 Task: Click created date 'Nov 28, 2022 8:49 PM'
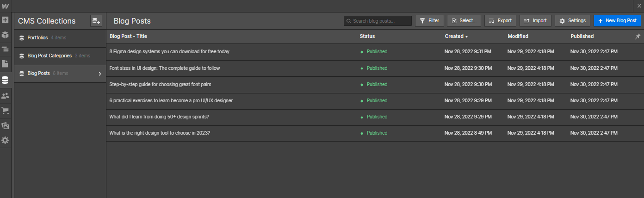click(x=468, y=133)
